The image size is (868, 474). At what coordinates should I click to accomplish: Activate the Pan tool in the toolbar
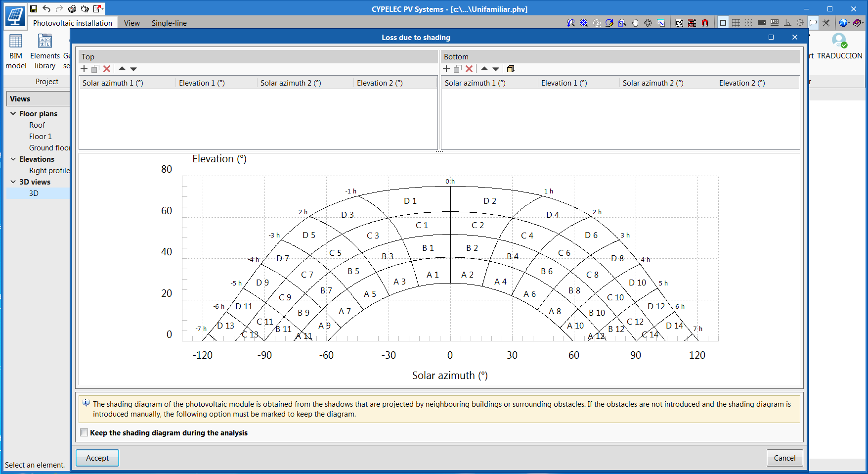tap(635, 22)
